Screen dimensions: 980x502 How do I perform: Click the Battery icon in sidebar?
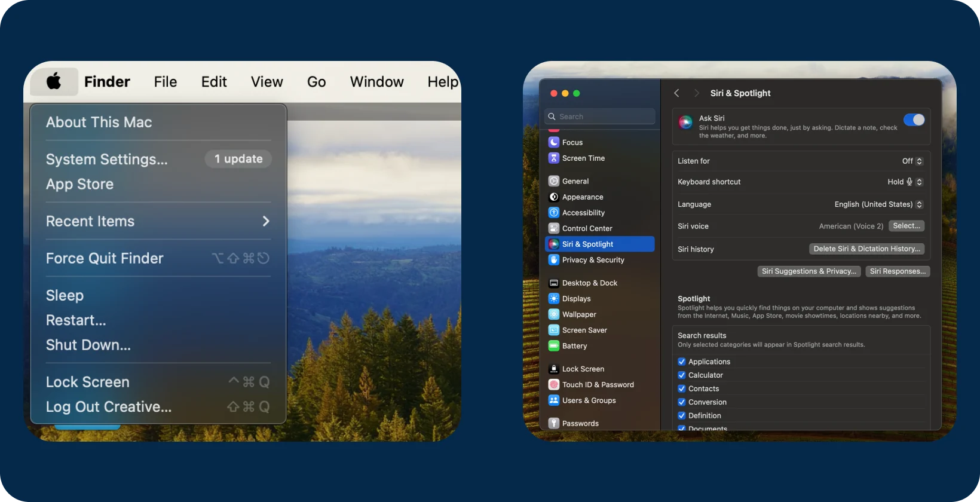coord(554,346)
